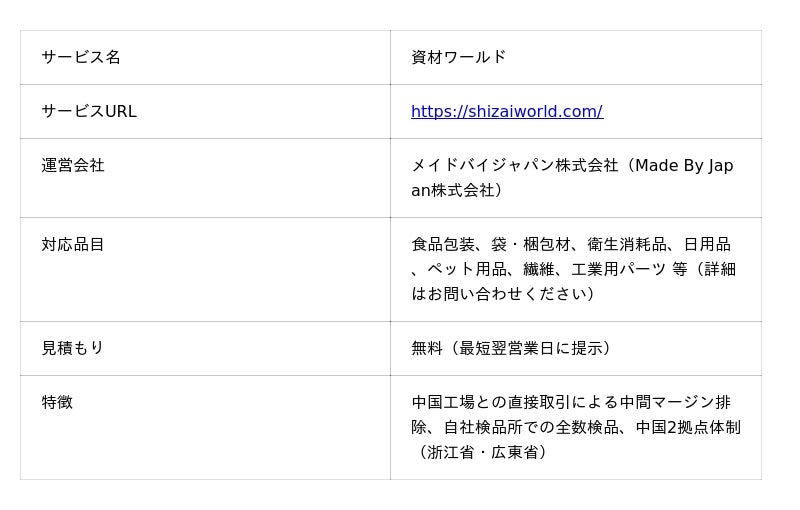Click the 無料(最短翌営業日に提示) text
Screen dimensions: 800x510
click(514, 348)
